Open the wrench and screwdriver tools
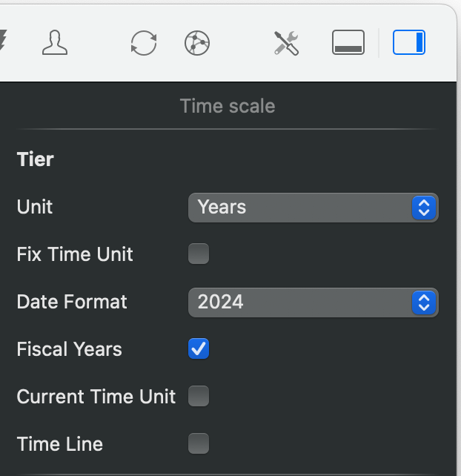461x476 pixels. (286, 43)
